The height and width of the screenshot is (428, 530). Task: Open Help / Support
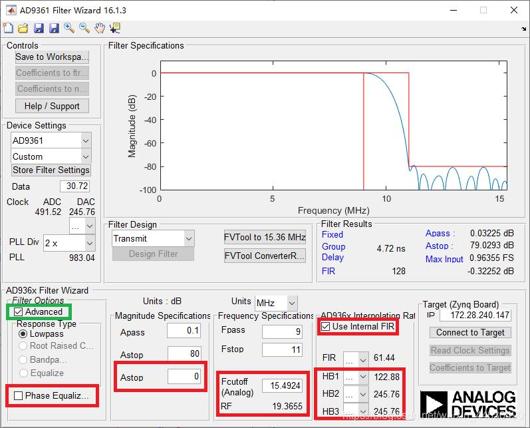click(52, 106)
